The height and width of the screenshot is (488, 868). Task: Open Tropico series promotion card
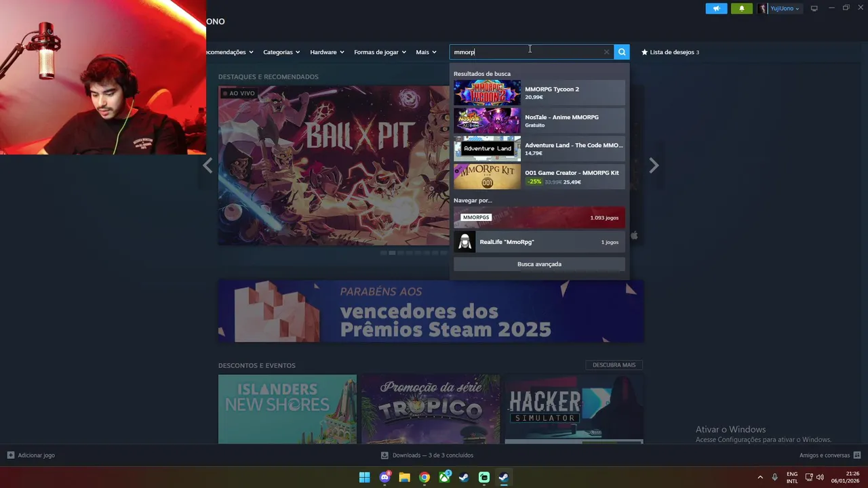coord(431,409)
